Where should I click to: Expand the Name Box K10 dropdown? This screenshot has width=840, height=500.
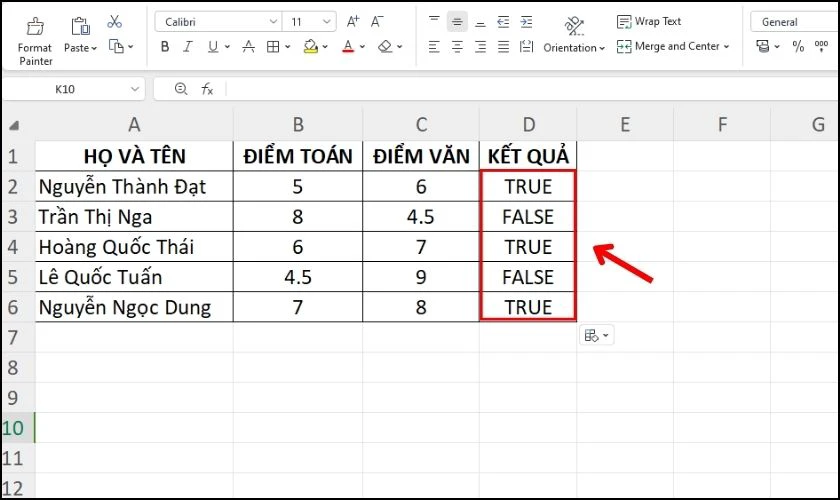(x=134, y=89)
